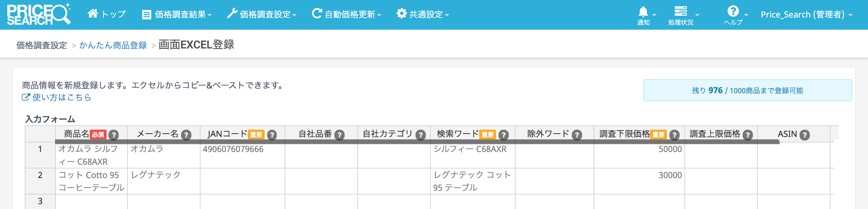Screen dimensions: 868x209
Task: Click help icon beside 除外ワード column
Action: (577, 135)
